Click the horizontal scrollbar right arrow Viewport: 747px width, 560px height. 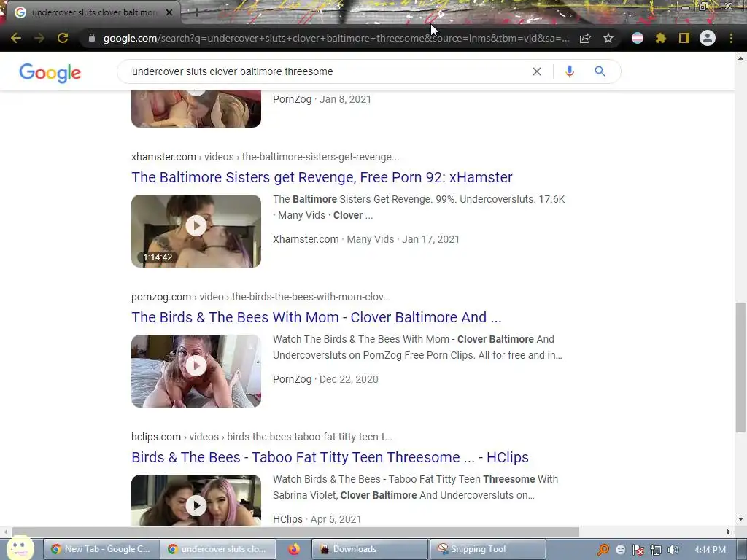click(729, 532)
